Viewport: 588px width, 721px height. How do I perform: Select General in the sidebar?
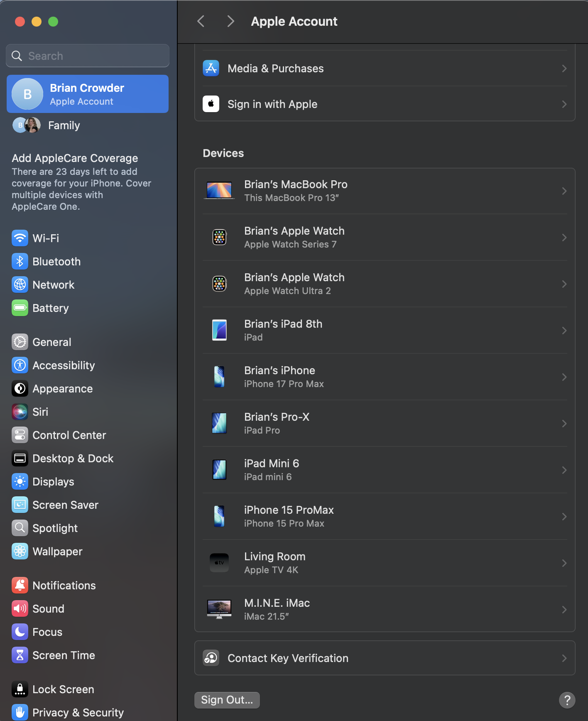tap(88, 342)
